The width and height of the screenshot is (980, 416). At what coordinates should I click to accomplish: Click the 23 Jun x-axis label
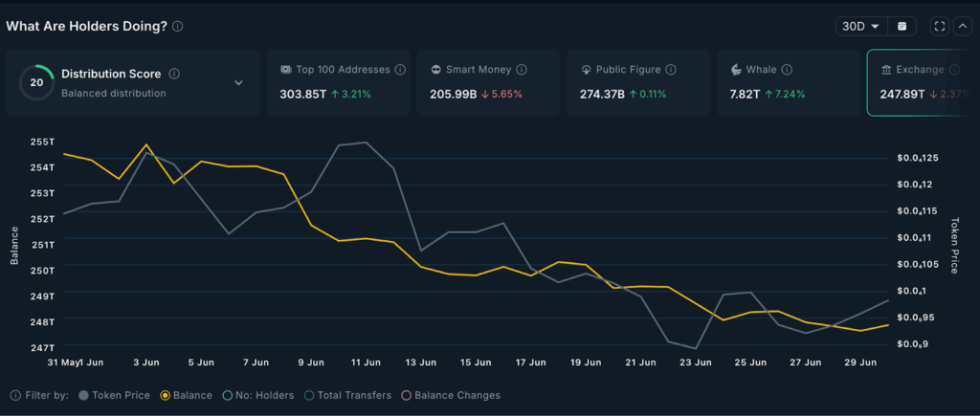(695, 361)
